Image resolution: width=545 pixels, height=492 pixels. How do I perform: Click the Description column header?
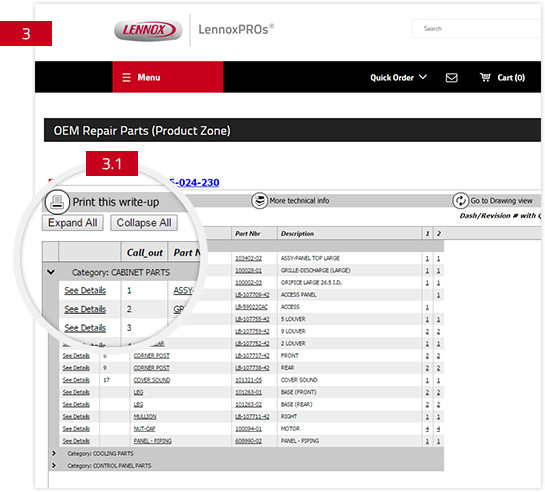(x=297, y=233)
